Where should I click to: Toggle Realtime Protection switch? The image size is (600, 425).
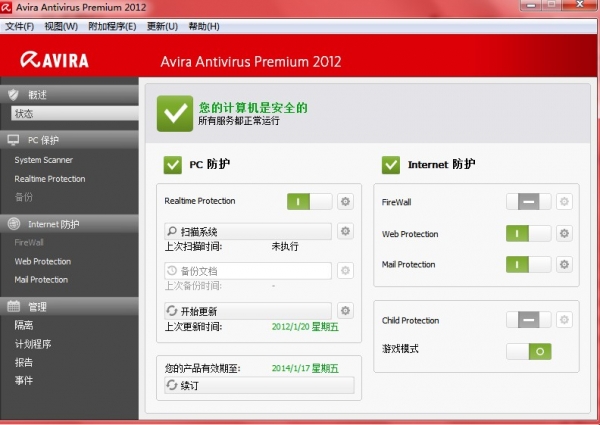pos(310,201)
